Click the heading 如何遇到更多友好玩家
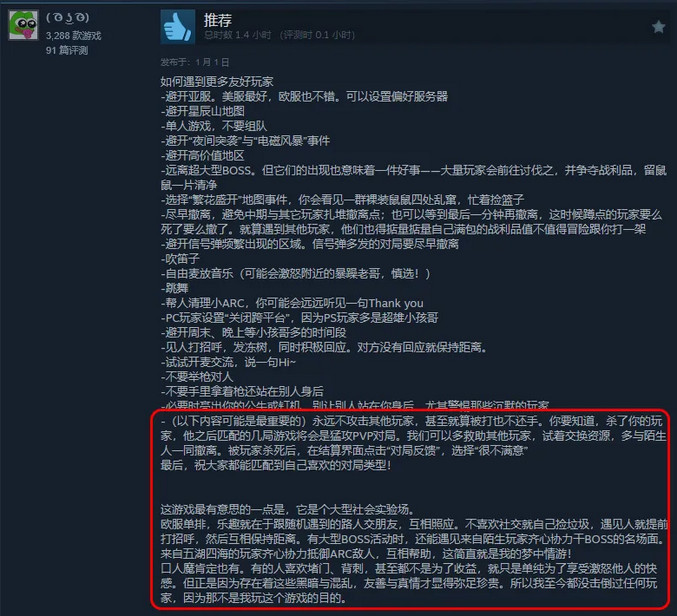This screenshot has height=616, width=677. pyautogui.click(x=217, y=81)
